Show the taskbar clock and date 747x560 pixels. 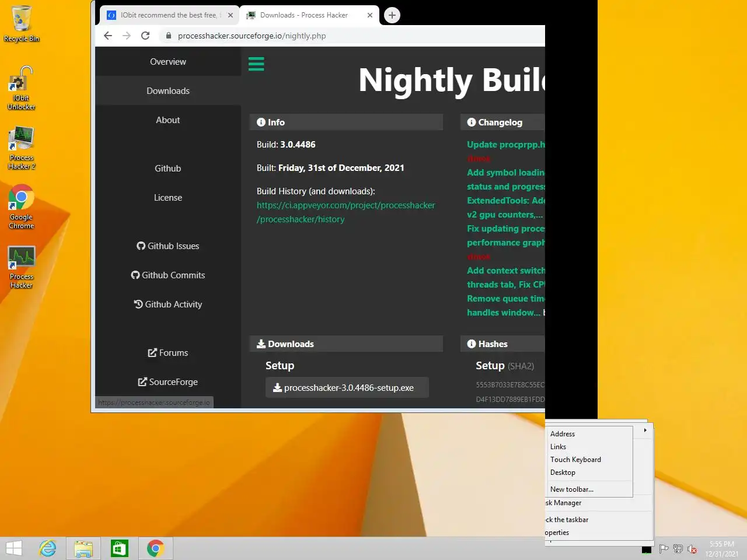coord(722,549)
